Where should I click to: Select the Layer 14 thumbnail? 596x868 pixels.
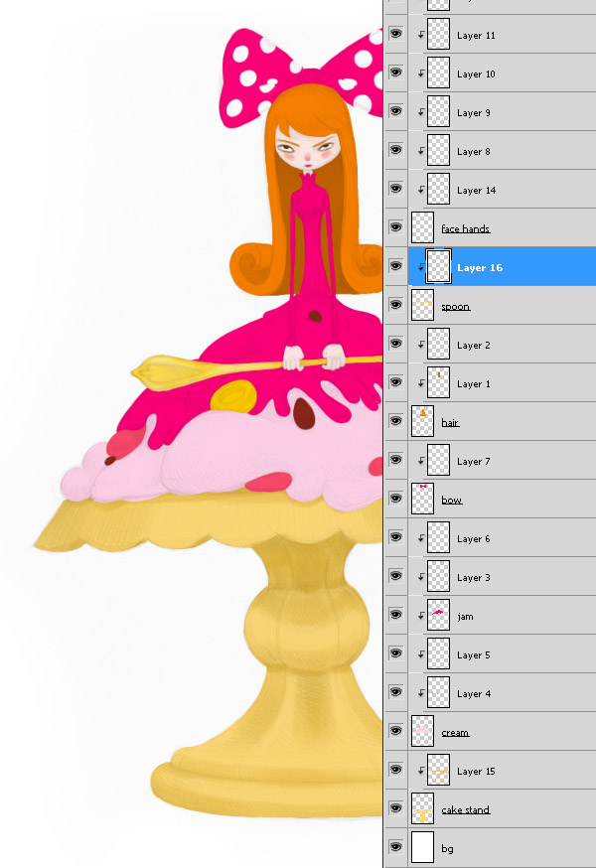(439, 189)
